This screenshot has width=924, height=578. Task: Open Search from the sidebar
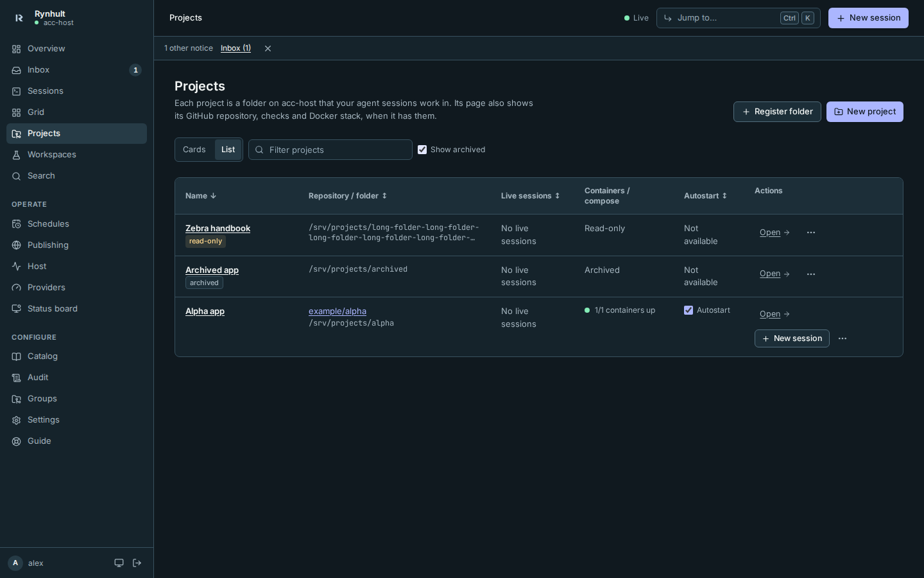(x=76, y=176)
